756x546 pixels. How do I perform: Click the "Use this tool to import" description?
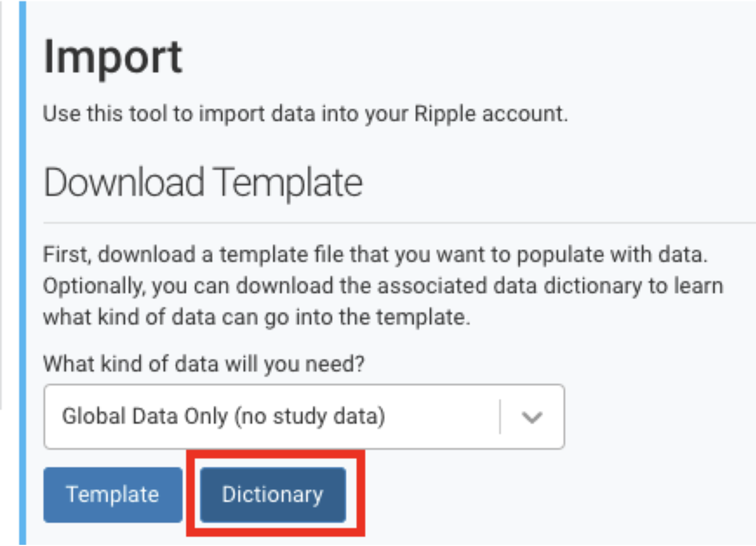tap(305, 114)
